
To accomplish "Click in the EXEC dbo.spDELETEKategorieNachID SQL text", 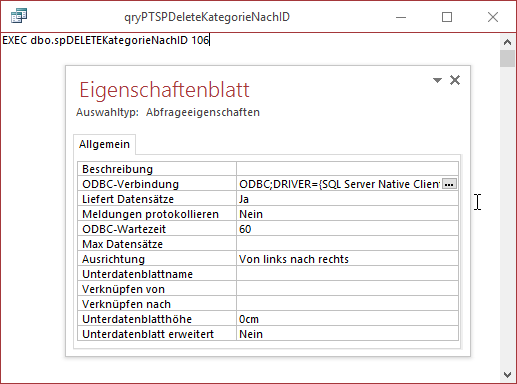I will [x=106, y=40].
